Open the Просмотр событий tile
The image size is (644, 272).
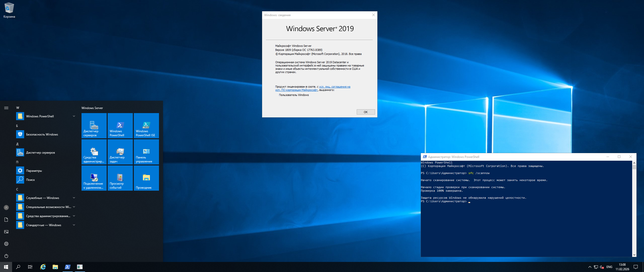coord(120,178)
